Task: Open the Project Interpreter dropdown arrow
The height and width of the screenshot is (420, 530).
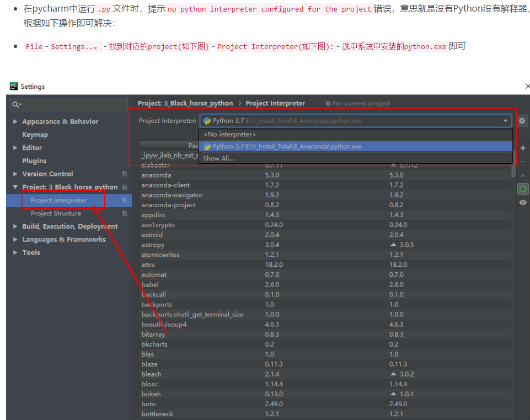Action: coord(505,120)
